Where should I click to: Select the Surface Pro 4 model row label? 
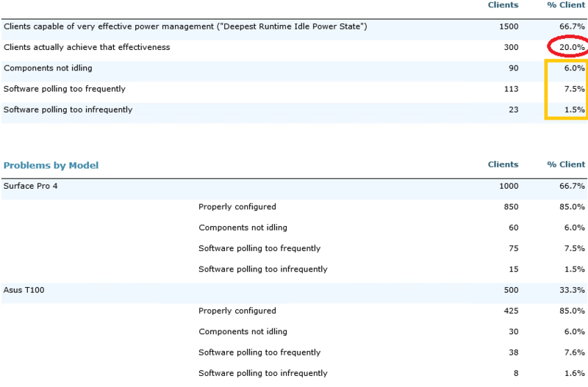tap(30, 187)
